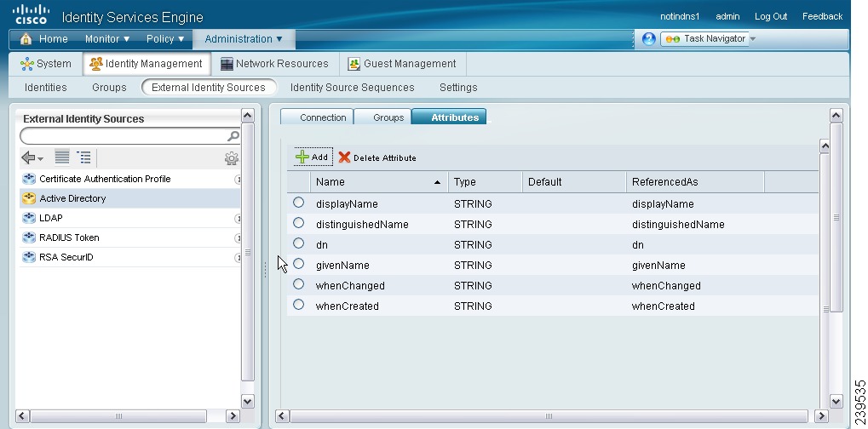Open the Monitor dropdown menu
The image size is (868, 429).
click(x=106, y=39)
